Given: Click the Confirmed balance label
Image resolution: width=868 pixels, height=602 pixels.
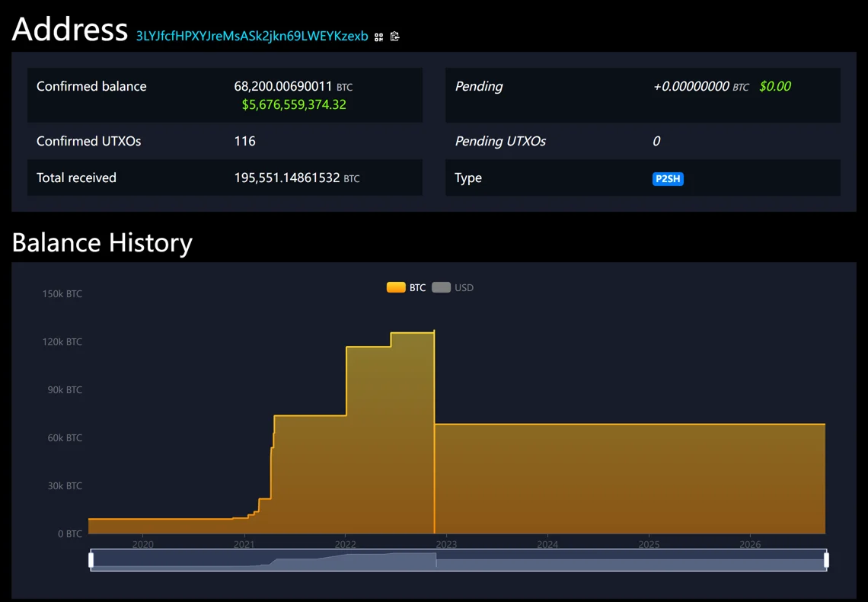Looking at the screenshot, I should [x=91, y=86].
